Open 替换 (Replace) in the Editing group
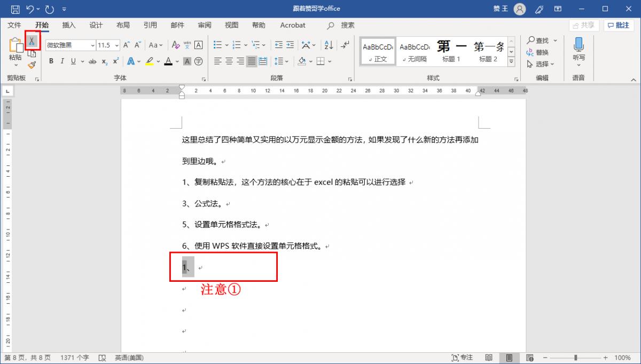 tap(542, 52)
